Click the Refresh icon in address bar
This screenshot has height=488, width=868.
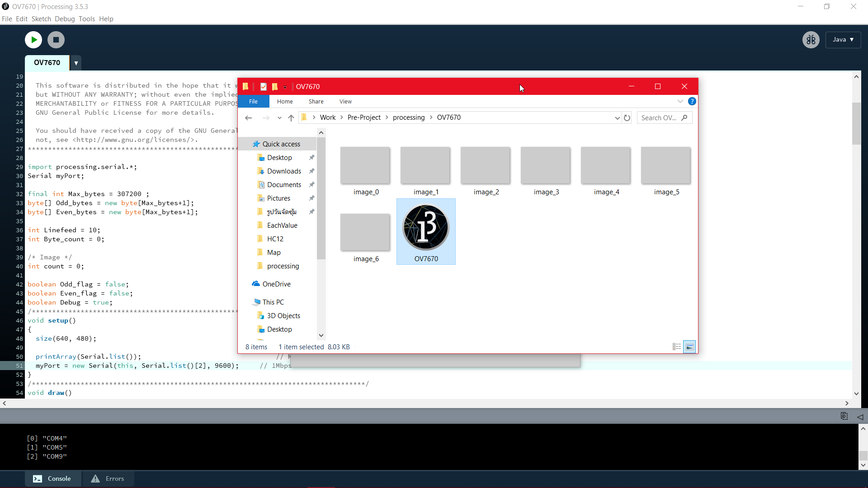click(627, 118)
